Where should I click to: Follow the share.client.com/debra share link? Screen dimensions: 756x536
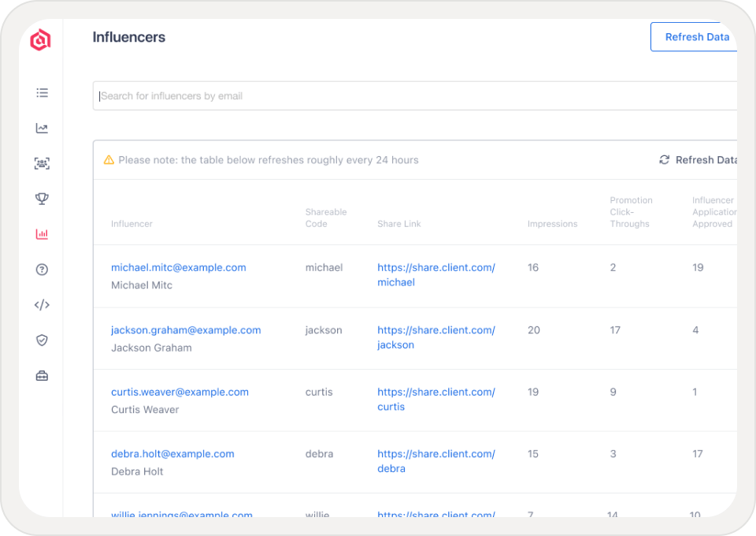[x=435, y=461]
